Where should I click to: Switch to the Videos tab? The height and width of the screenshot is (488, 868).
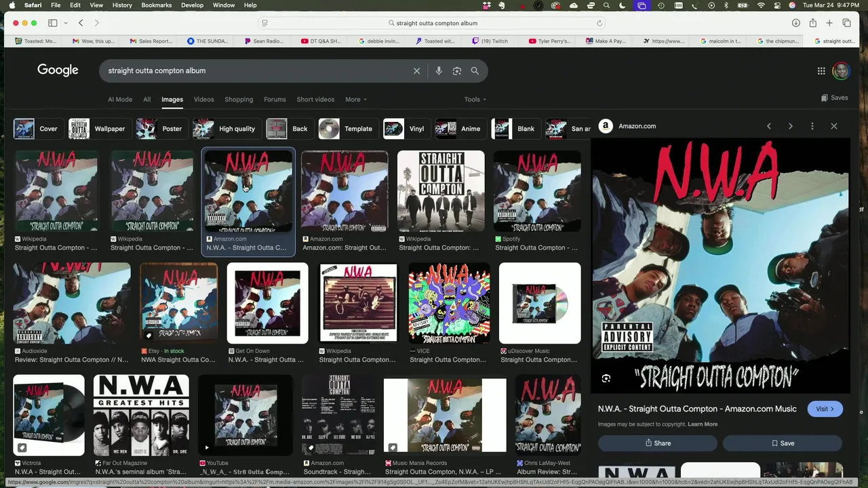[x=203, y=100]
